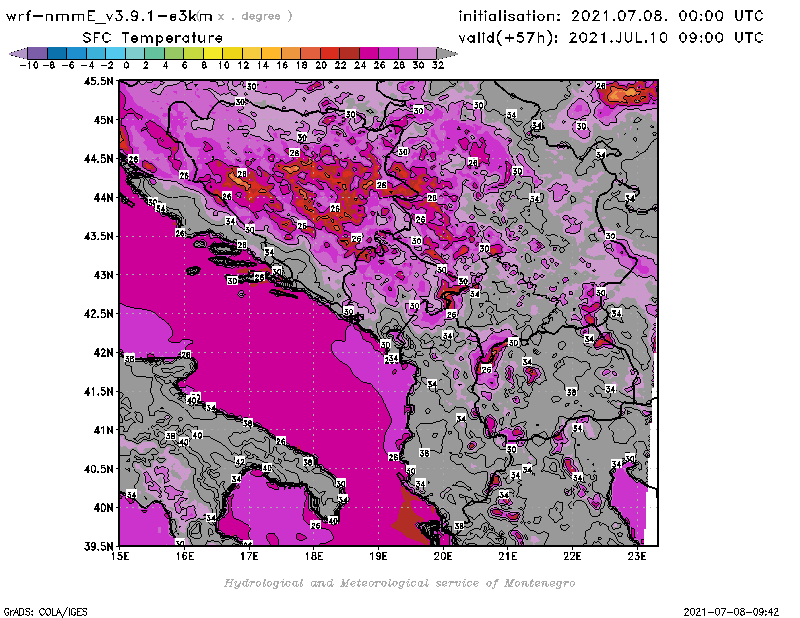
Task: Click the '44.5N' latitude label
Action: click(99, 159)
